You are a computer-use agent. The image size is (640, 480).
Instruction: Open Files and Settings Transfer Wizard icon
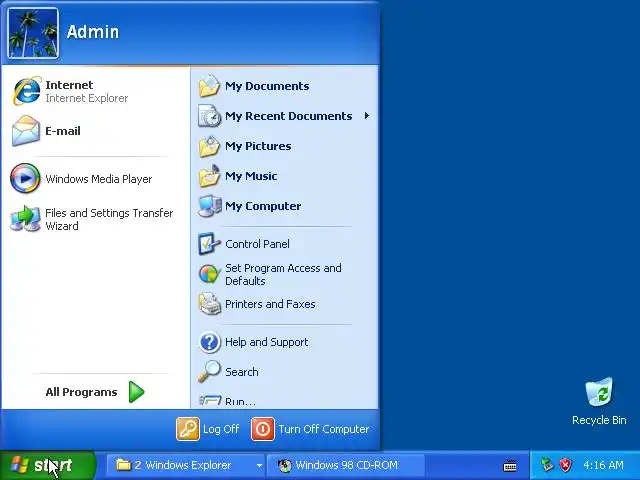[x=25, y=219]
